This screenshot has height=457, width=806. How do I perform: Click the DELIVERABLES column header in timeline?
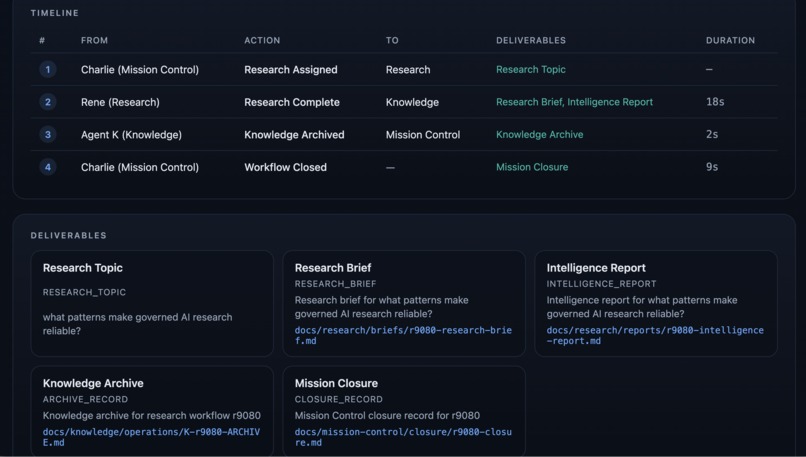point(531,40)
